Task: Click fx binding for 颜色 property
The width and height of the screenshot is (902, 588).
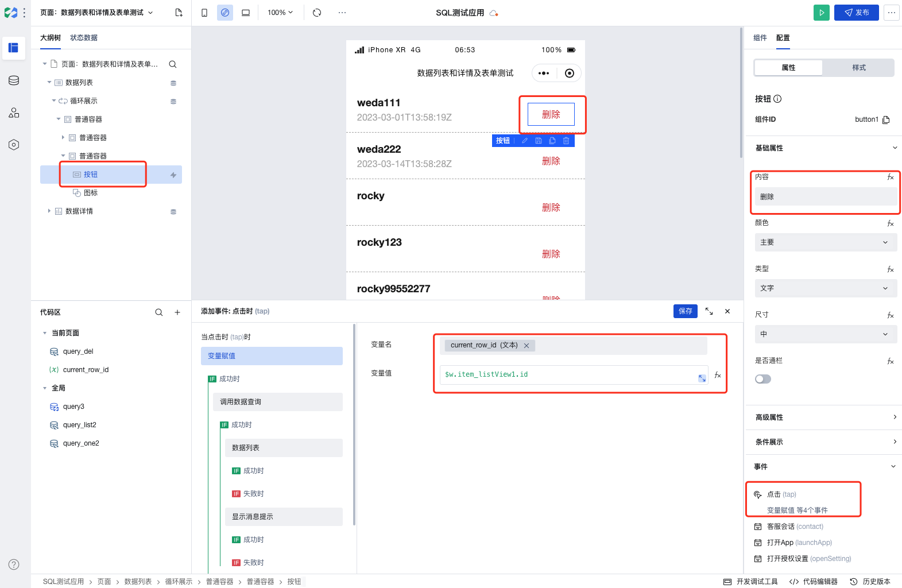Action: click(x=891, y=223)
